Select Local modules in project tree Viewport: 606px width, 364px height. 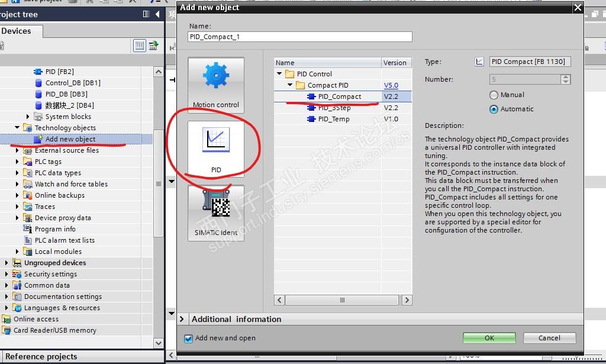point(59,252)
